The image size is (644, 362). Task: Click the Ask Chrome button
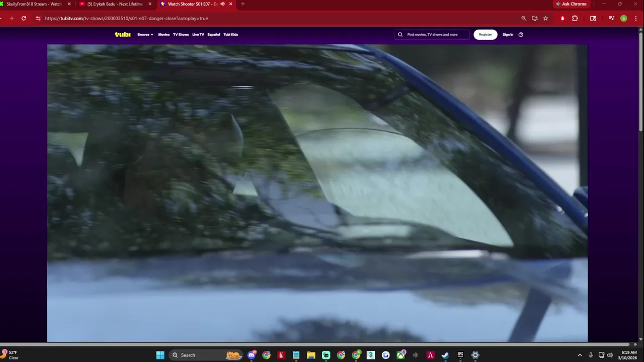point(571,4)
